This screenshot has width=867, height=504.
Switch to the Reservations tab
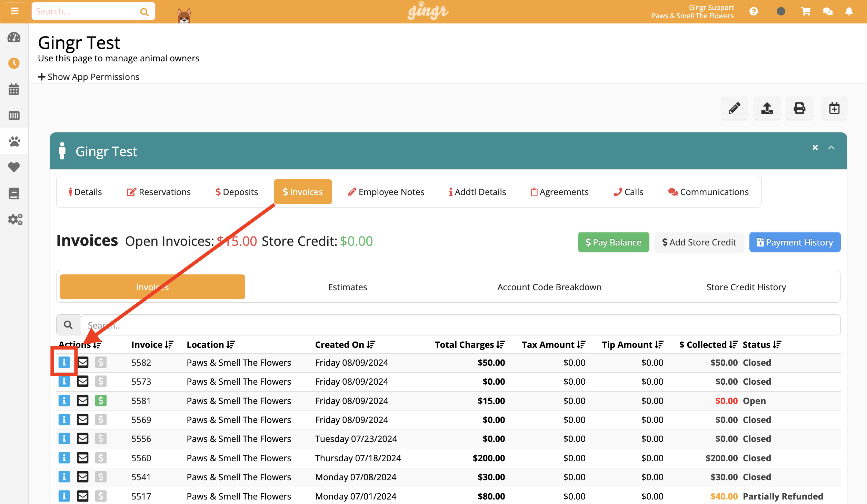[159, 192]
